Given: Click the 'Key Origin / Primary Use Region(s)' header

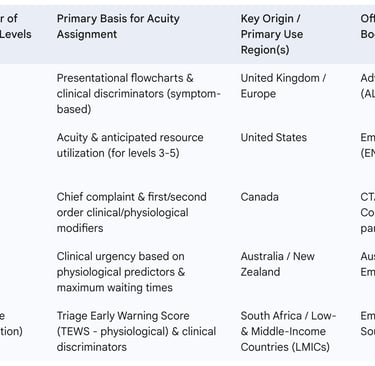Looking at the screenshot, I should 272,34.
